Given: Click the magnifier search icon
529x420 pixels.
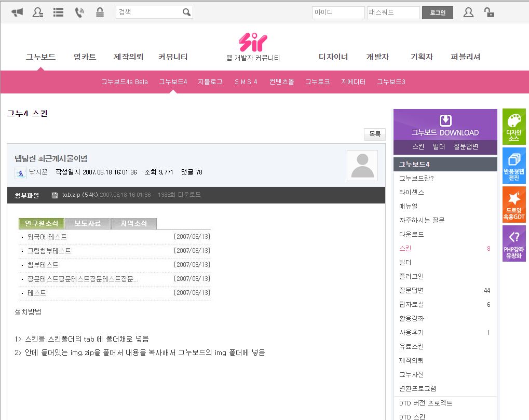Looking at the screenshot, I should point(186,12).
